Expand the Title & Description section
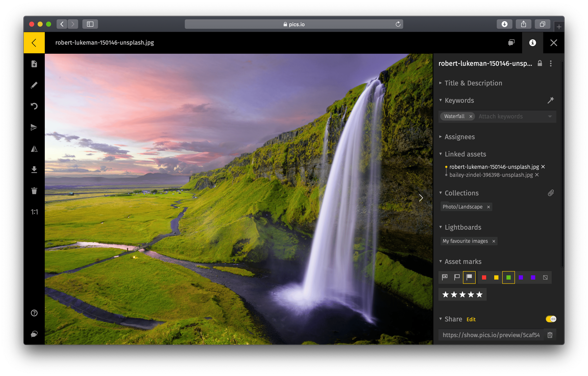Viewport: 588px width, 376px height. (473, 83)
